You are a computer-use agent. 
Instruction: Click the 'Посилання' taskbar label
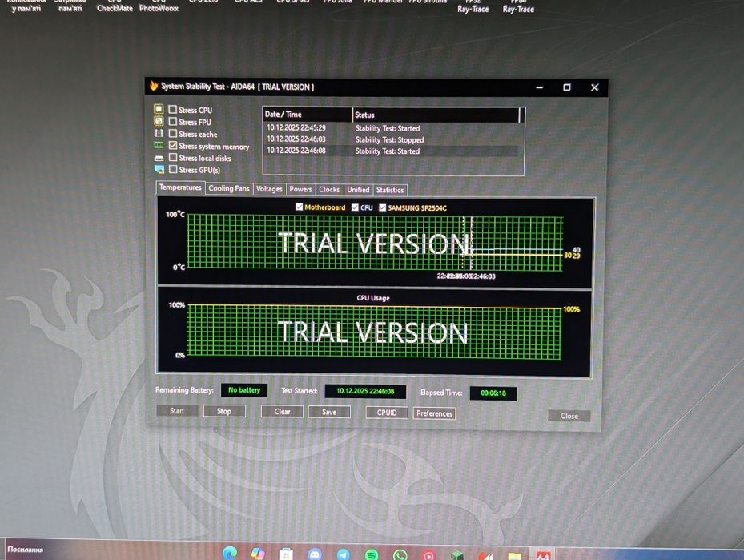tap(25, 550)
